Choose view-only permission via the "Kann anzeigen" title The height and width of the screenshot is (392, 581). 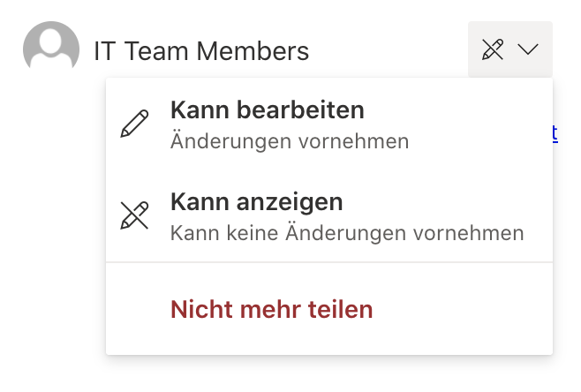[256, 202]
